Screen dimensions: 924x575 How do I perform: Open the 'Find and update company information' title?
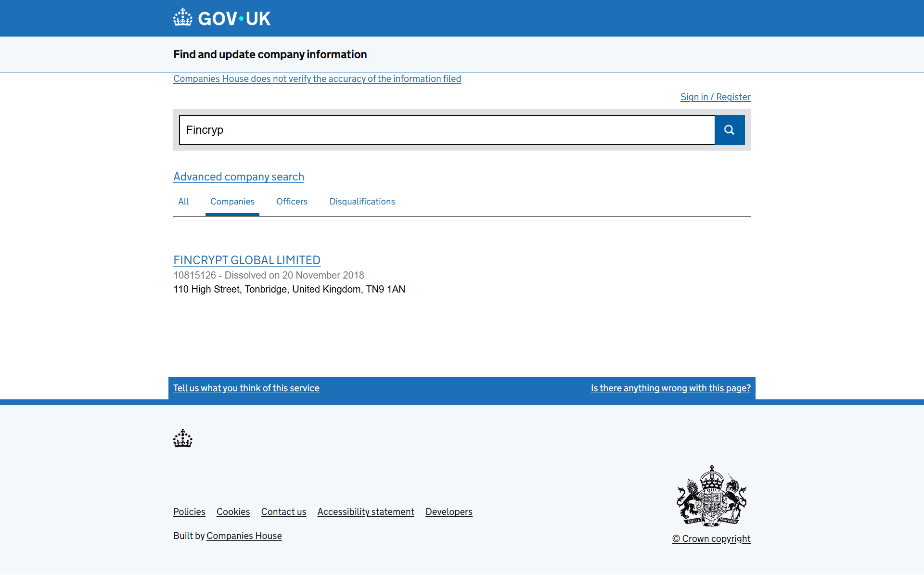coord(270,54)
